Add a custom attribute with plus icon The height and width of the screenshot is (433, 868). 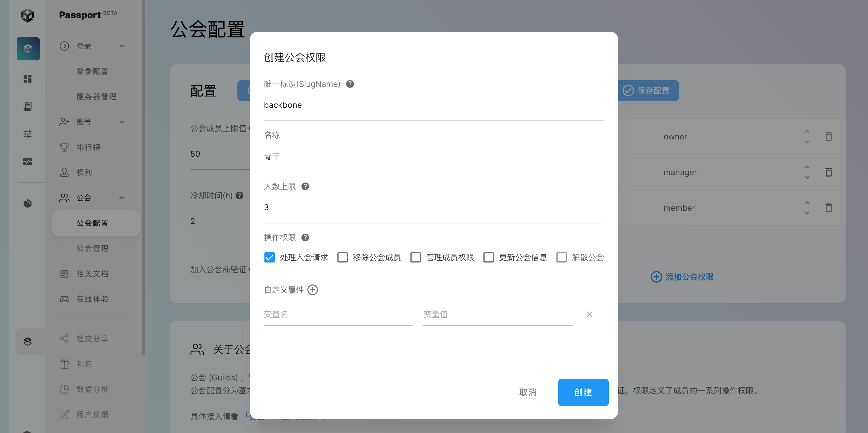[313, 290]
